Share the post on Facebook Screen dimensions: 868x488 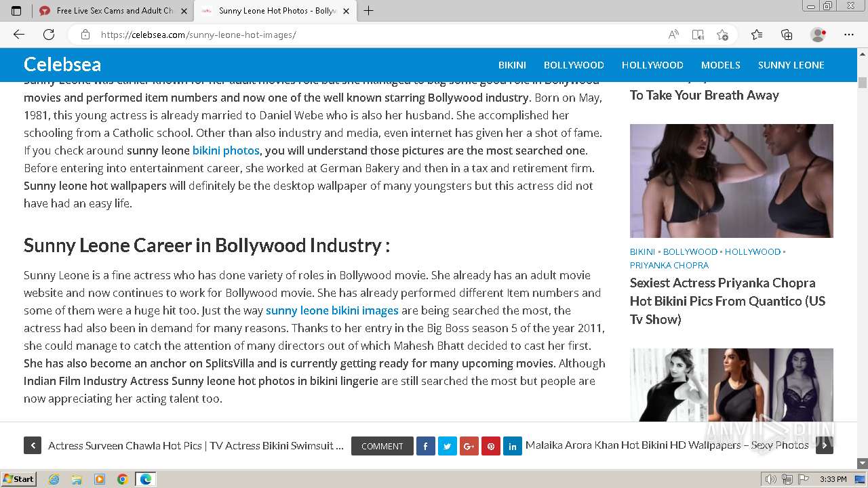(426, 446)
